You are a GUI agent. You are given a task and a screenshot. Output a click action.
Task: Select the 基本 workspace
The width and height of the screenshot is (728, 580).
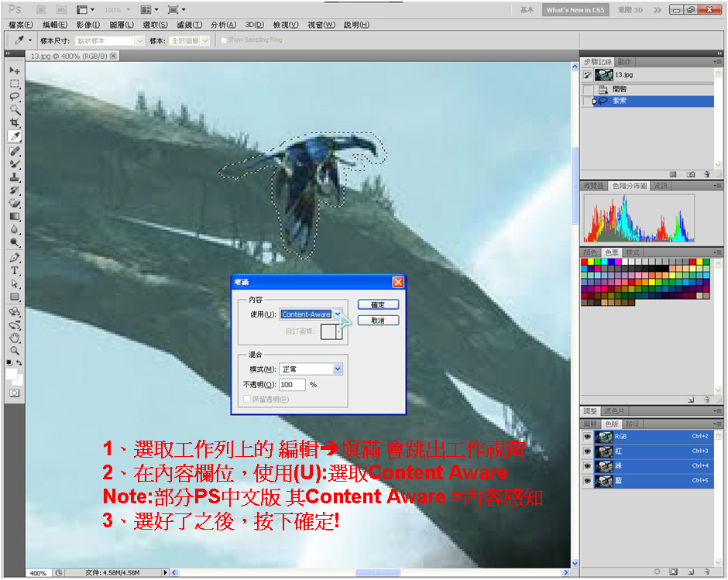(527, 10)
